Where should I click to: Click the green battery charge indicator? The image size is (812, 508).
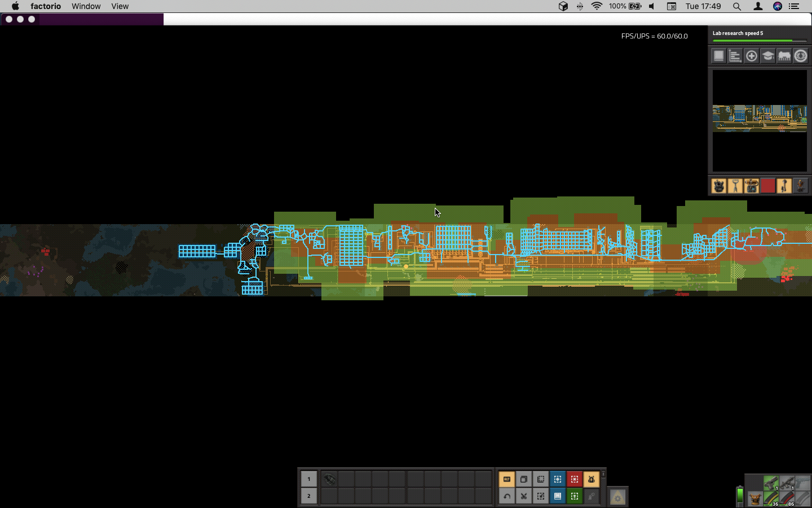point(740,496)
